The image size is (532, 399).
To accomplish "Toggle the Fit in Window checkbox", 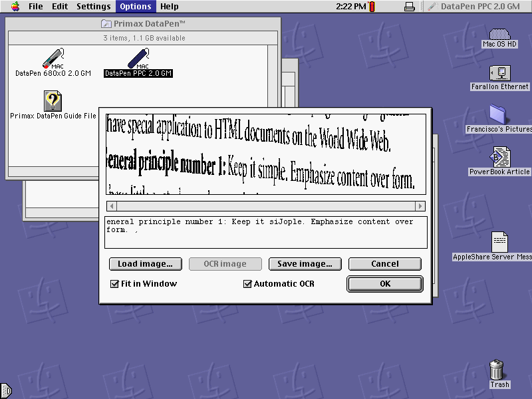I will pos(115,283).
